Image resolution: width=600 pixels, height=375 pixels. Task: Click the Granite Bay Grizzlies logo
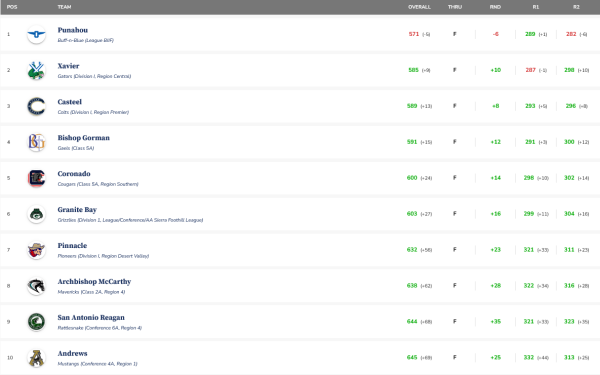36,214
